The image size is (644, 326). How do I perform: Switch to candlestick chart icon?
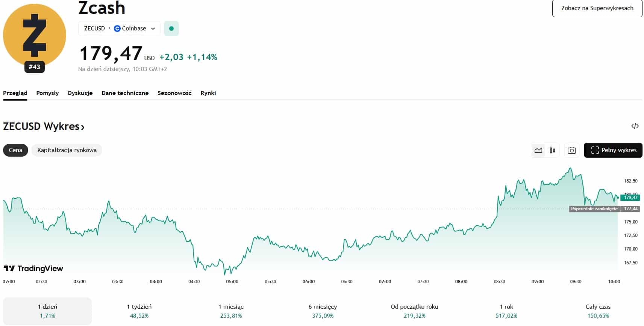coord(552,150)
